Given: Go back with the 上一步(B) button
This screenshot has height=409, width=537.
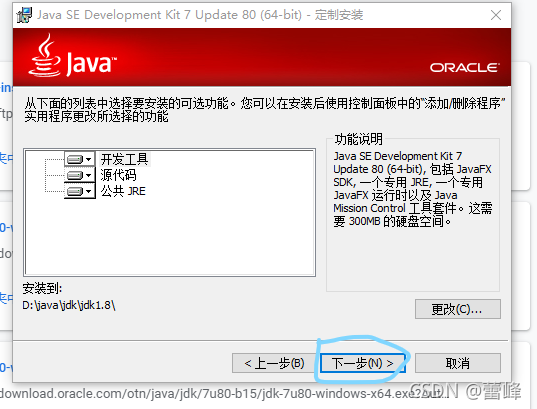Looking at the screenshot, I should click(274, 363).
